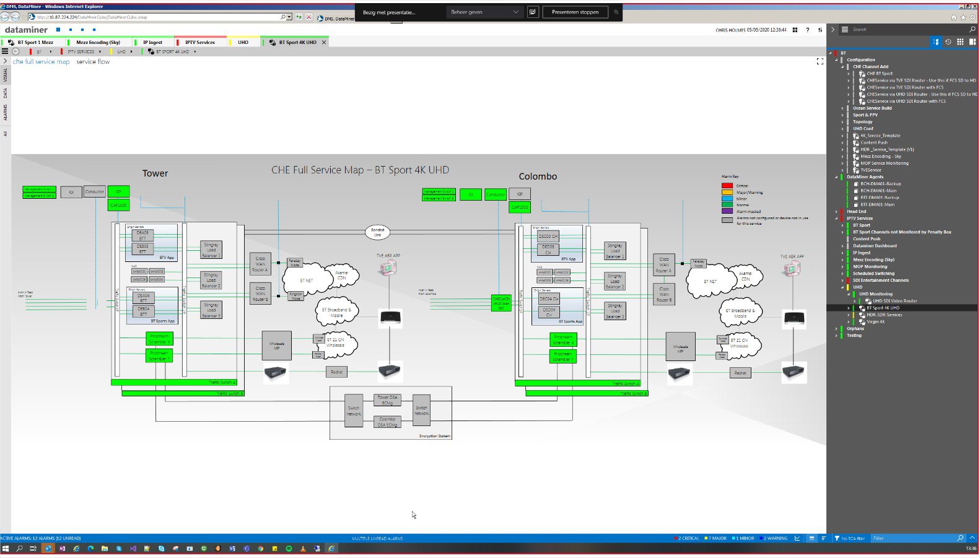Switch to the Mezz Encoding (Sky) tab

click(98, 42)
